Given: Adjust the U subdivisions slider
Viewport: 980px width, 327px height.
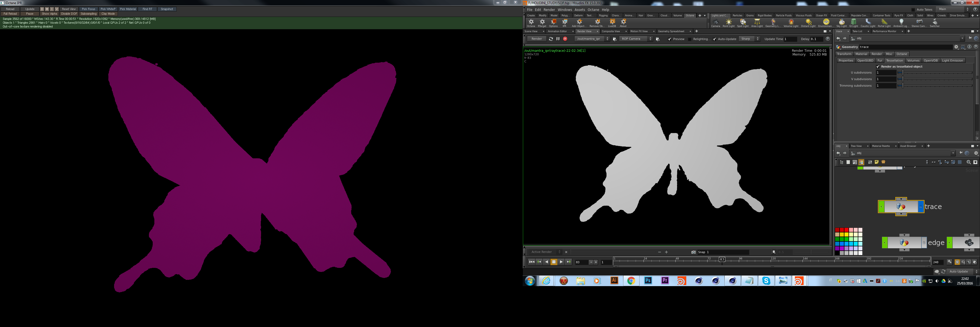Looking at the screenshot, I should click(x=902, y=73).
